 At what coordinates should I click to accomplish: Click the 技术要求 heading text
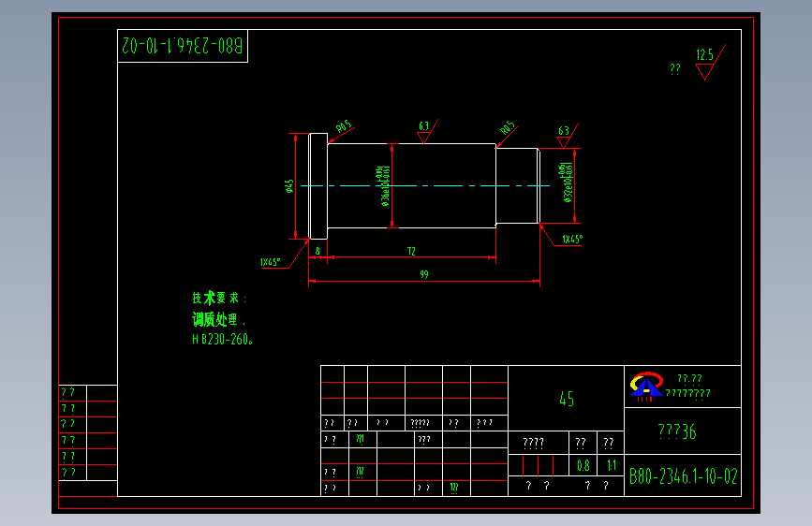tap(219, 298)
